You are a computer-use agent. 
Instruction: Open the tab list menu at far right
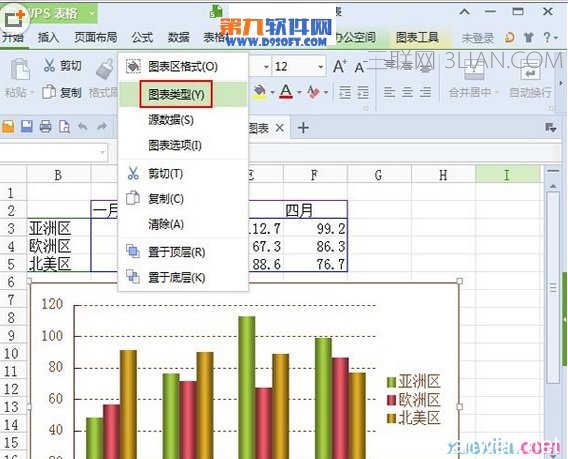pyautogui.click(x=550, y=128)
